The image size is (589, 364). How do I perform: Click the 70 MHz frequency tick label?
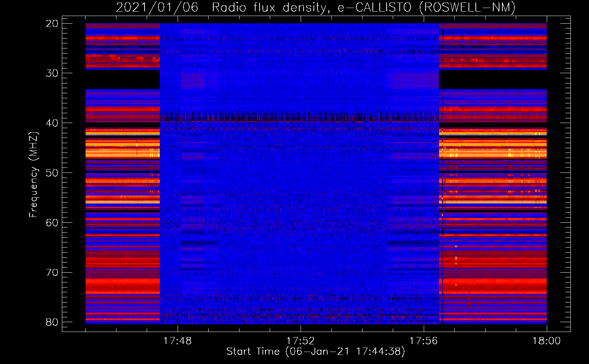pyautogui.click(x=52, y=273)
